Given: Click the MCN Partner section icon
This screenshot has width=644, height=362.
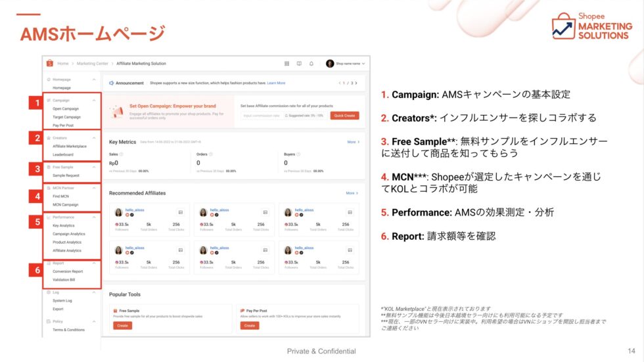Looking at the screenshot, I should coord(49,188).
